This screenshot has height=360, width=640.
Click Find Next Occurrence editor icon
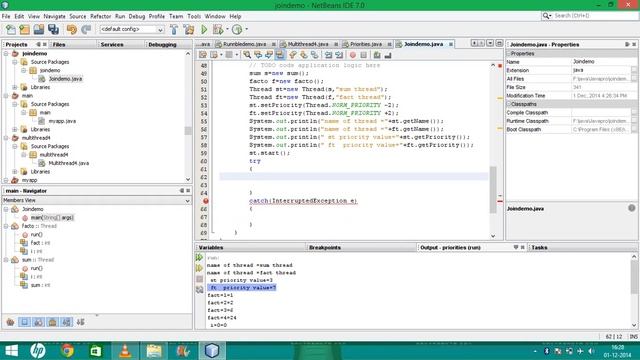coord(269,55)
